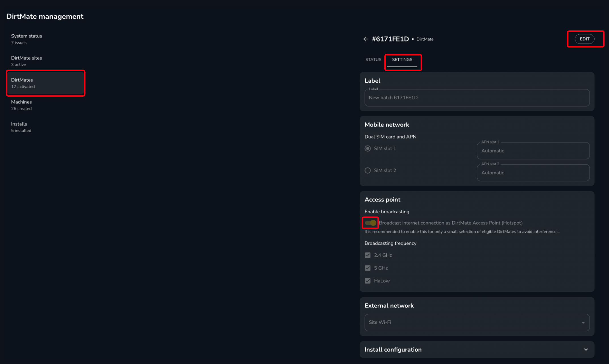This screenshot has height=364, width=609.
Task: Open the SETTINGS tab
Action: pyautogui.click(x=402, y=60)
